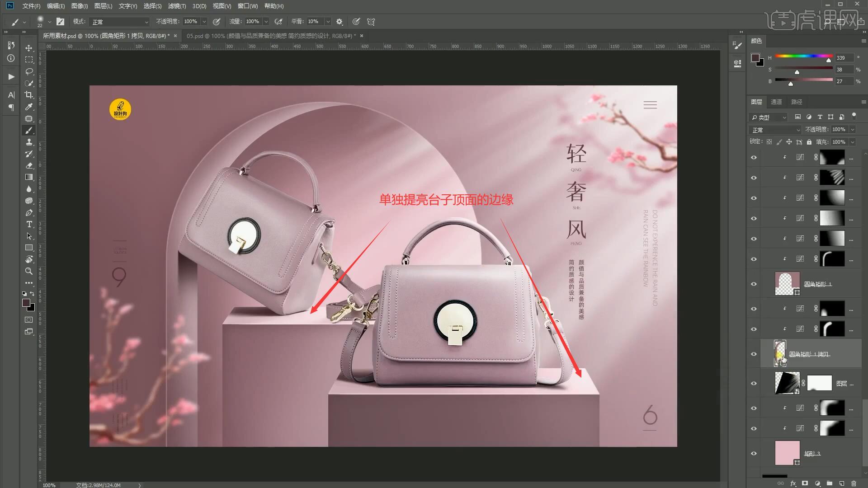Toggle the layer filter switch on/off
This screenshot has width=868, height=488.
point(854,116)
